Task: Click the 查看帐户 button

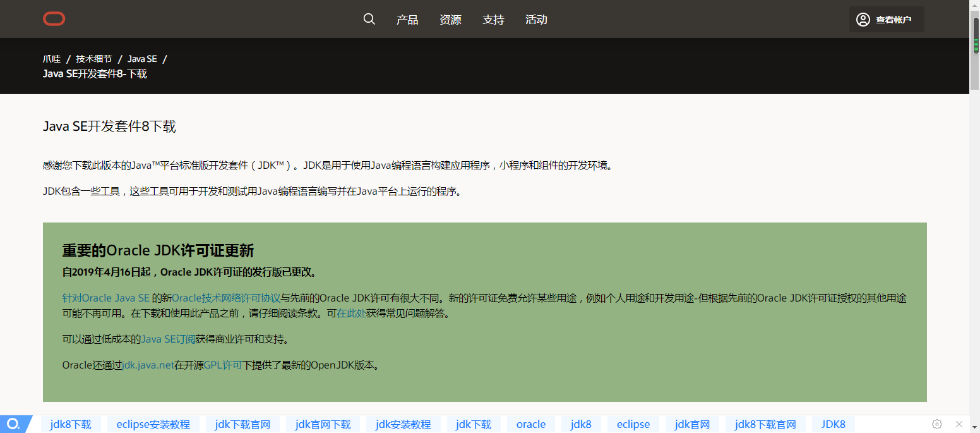Action: tap(887, 20)
